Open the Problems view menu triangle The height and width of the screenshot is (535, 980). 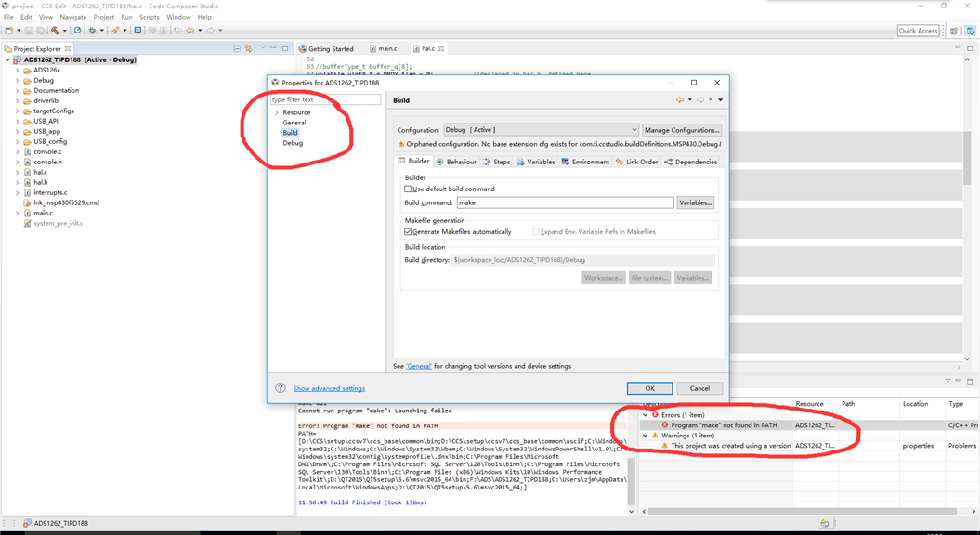947,380
